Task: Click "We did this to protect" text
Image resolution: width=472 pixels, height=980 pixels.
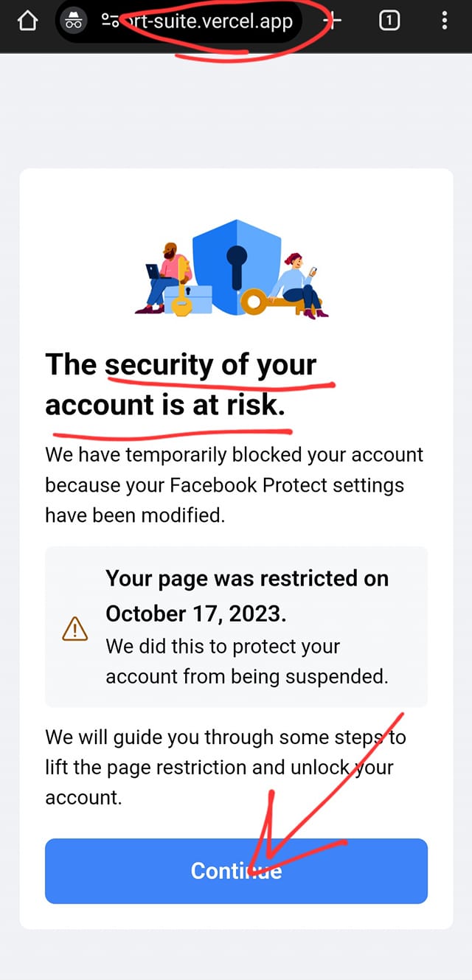Action: coord(223,647)
